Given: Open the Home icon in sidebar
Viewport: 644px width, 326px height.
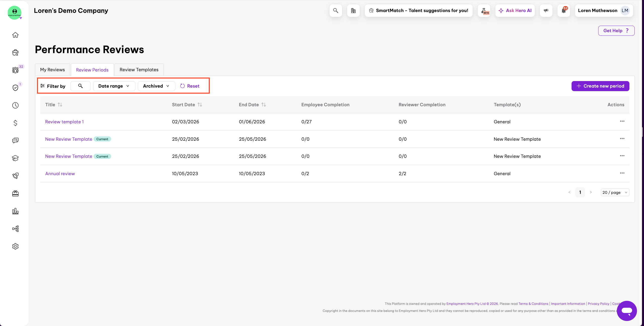Looking at the screenshot, I should (15, 35).
